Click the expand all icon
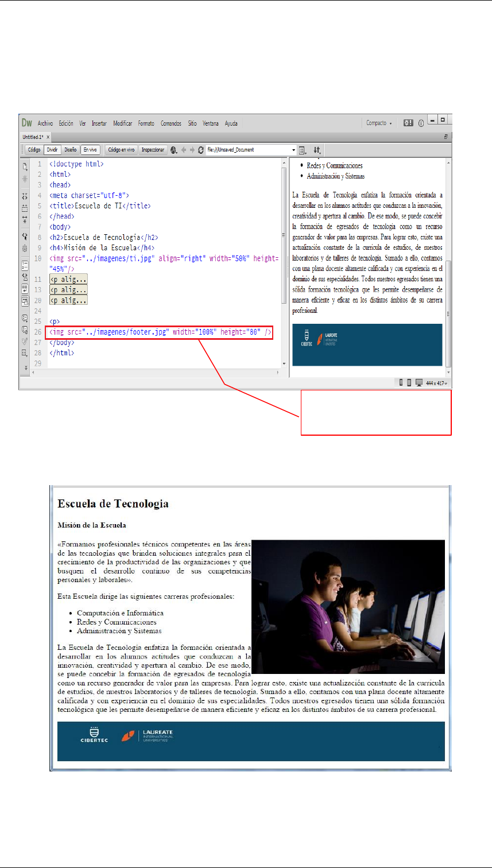The width and height of the screenshot is (492, 868). point(25,219)
